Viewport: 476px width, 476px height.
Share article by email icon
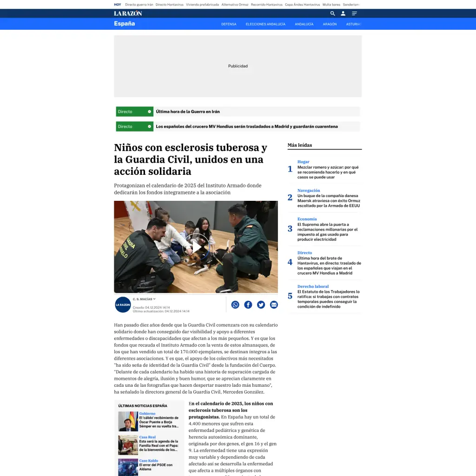(x=274, y=304)
